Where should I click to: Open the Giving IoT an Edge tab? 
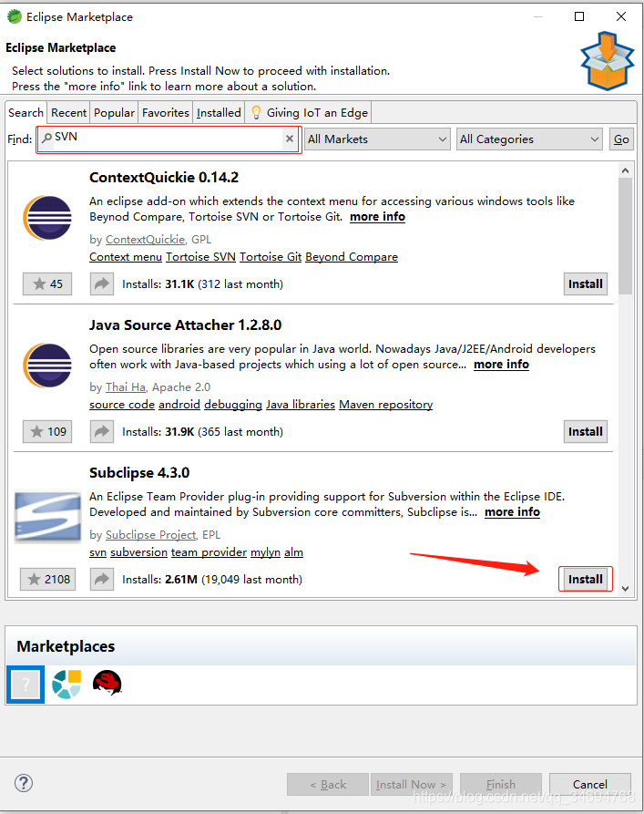pyautogui.click(x=309, y=113)
